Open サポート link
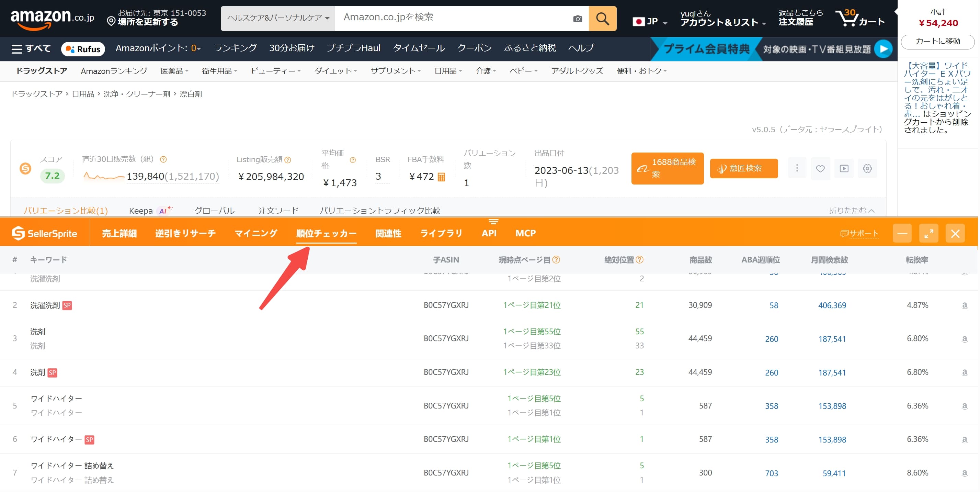This screenshot has height=492, width=980. coord(860,233)
